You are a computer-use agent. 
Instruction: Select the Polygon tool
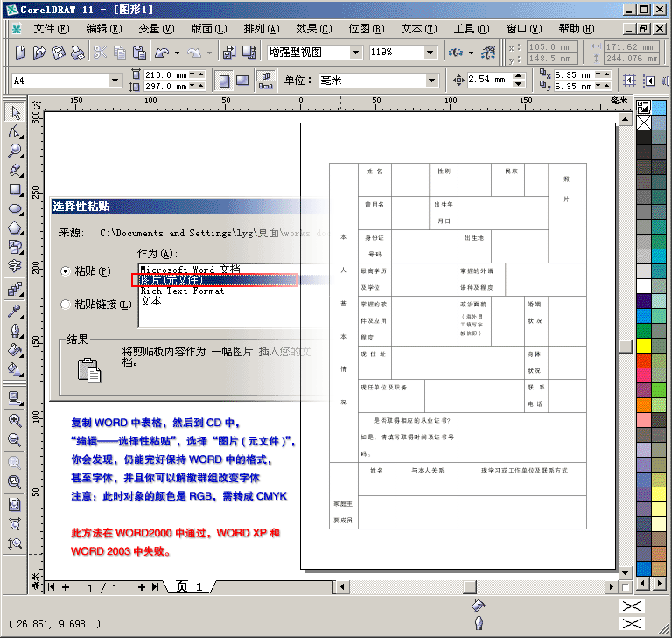(15, 228)
